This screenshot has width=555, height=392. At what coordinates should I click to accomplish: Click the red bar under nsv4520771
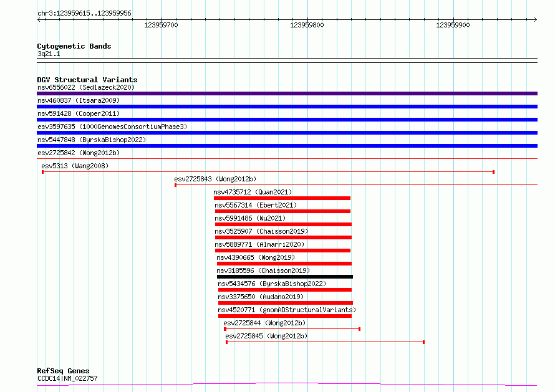(x=285, y=316)
